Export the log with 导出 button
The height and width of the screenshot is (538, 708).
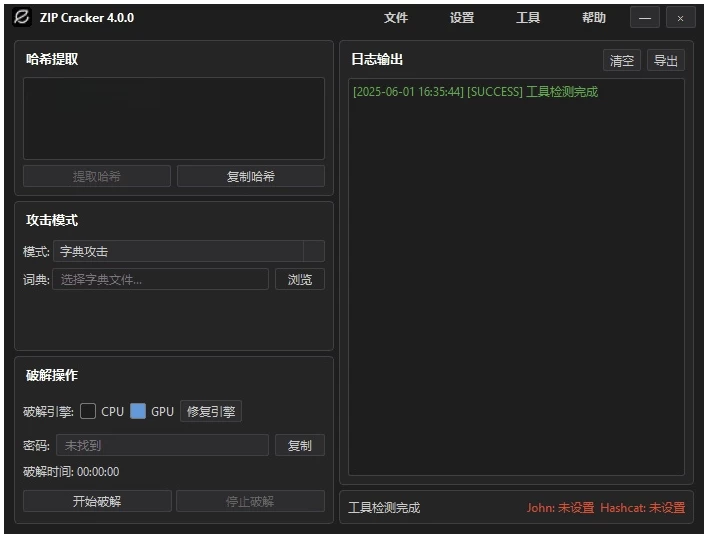pos(666,60)
